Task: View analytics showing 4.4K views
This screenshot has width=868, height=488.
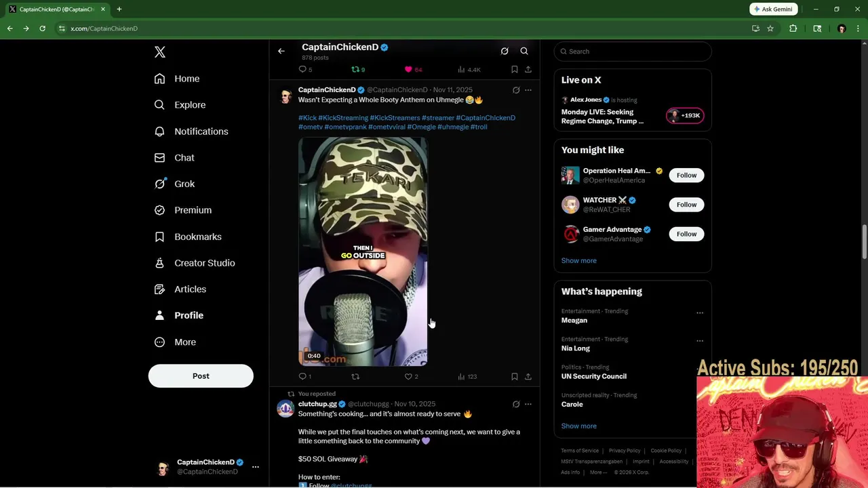Action: [x=469, y=69]
